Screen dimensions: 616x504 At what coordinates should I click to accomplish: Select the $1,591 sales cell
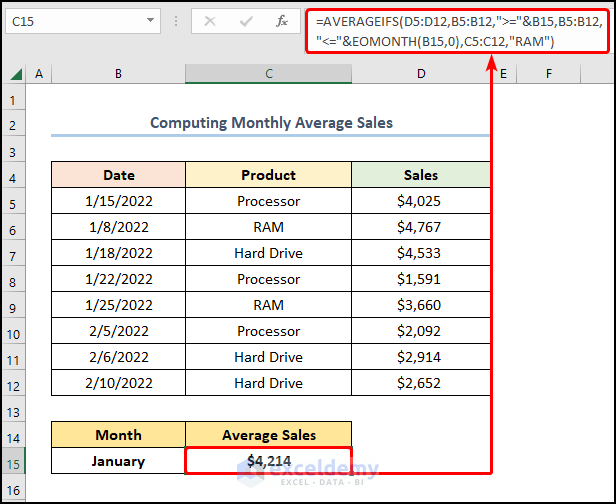pos(421,279)
